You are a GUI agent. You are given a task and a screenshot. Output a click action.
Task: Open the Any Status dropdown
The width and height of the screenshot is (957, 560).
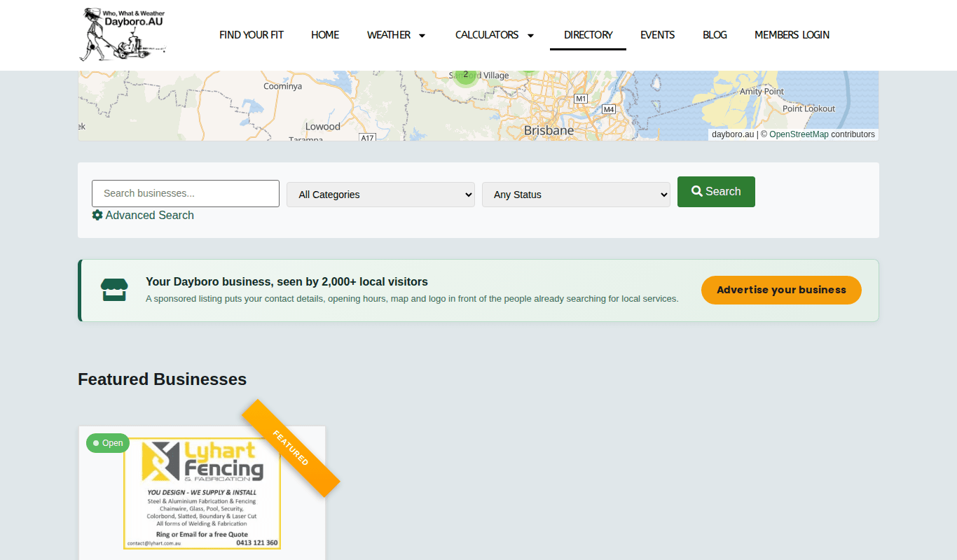point(576,195)
